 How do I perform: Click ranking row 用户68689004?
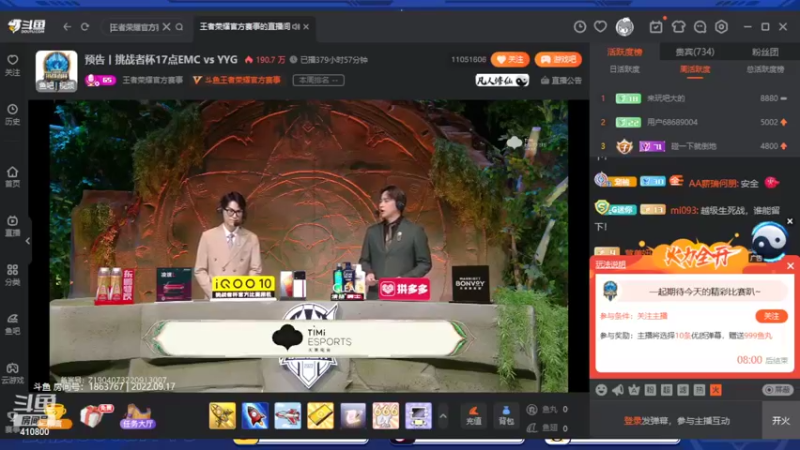coord(695,122)
